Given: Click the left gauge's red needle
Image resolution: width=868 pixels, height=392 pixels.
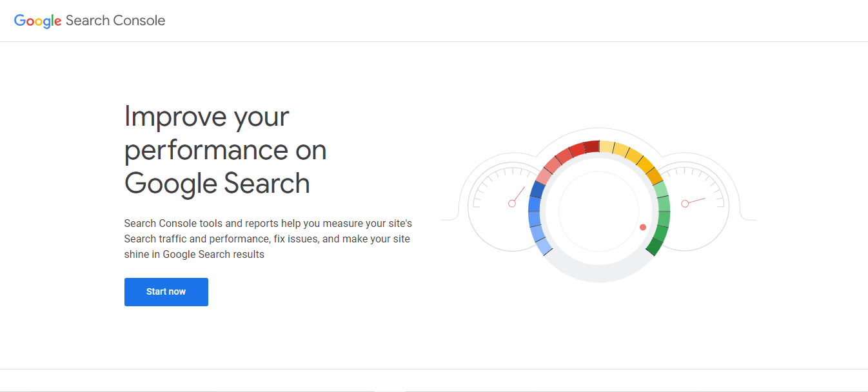Looking at the screenshot, I should tap(517, 196).
